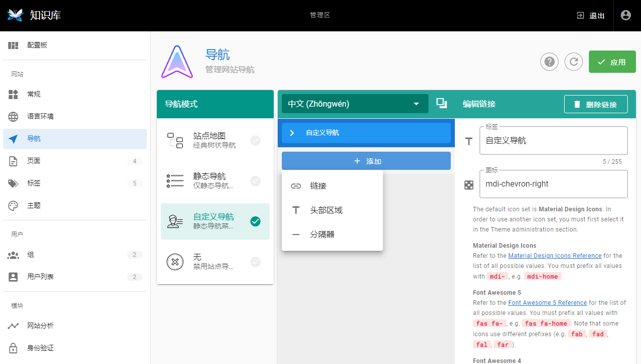Click the 标签 label input field

[x=553, y=141]
